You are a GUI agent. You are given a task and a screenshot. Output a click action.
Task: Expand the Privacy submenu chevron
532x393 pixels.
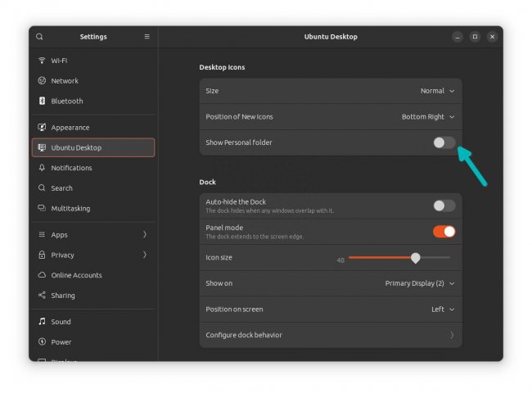click(x=145, y=255)
